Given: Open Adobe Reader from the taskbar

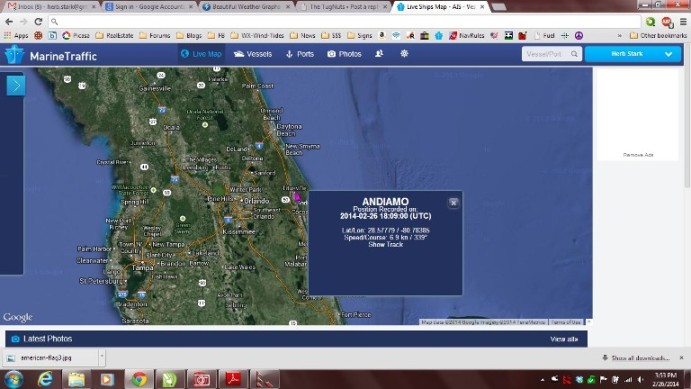Looking at the screenshot, I should pos(233,379).
